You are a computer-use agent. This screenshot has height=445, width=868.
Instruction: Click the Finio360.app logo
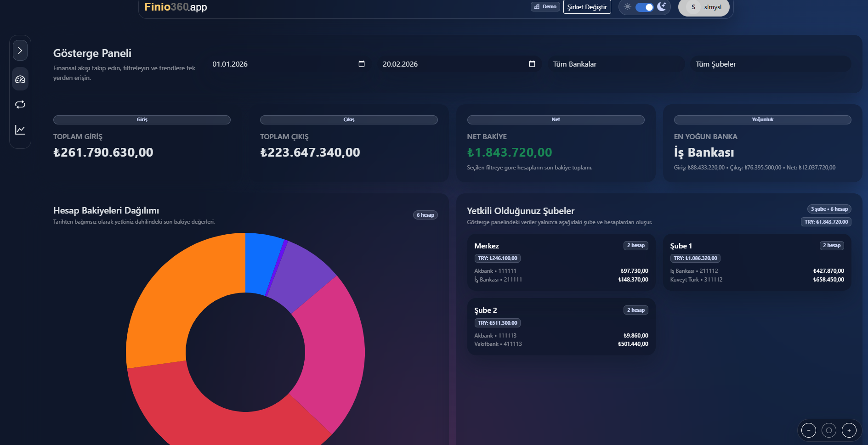(176, 7)
